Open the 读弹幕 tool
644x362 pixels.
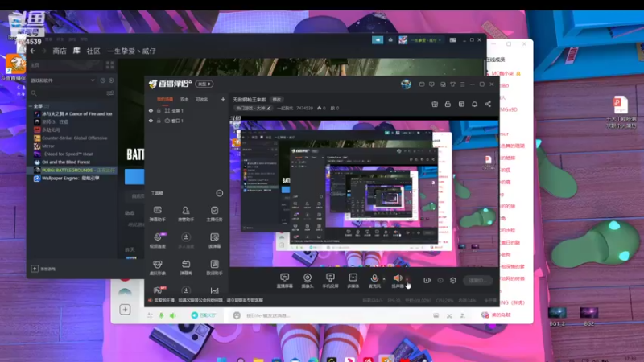coord(214,241)
